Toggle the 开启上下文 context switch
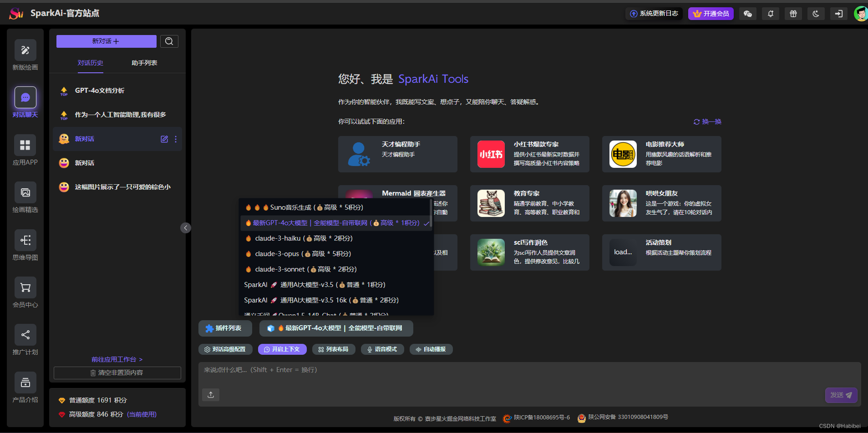Screen dimensions: 868x433 coord(282,349)
